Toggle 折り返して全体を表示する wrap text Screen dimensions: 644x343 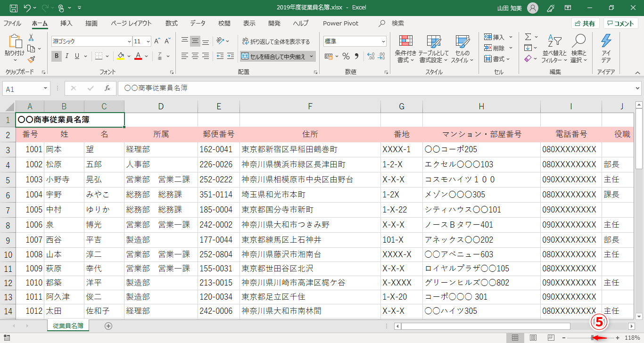(276, 41)
